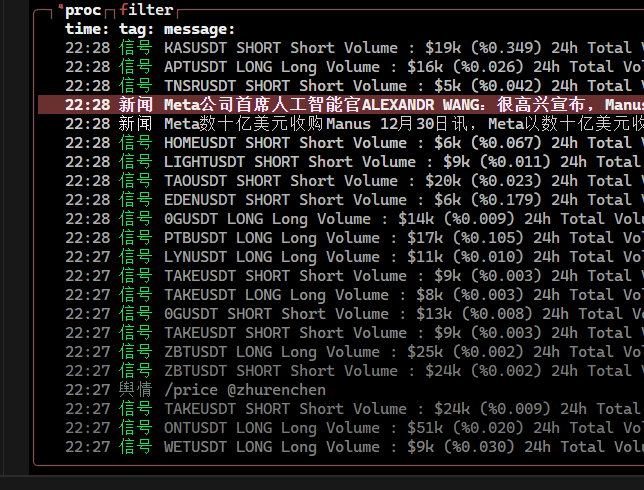This screenshot has height=490, width=644.
Task: Select the LIGHTUSDT SHORT $9k row
Action: point(341,162)
